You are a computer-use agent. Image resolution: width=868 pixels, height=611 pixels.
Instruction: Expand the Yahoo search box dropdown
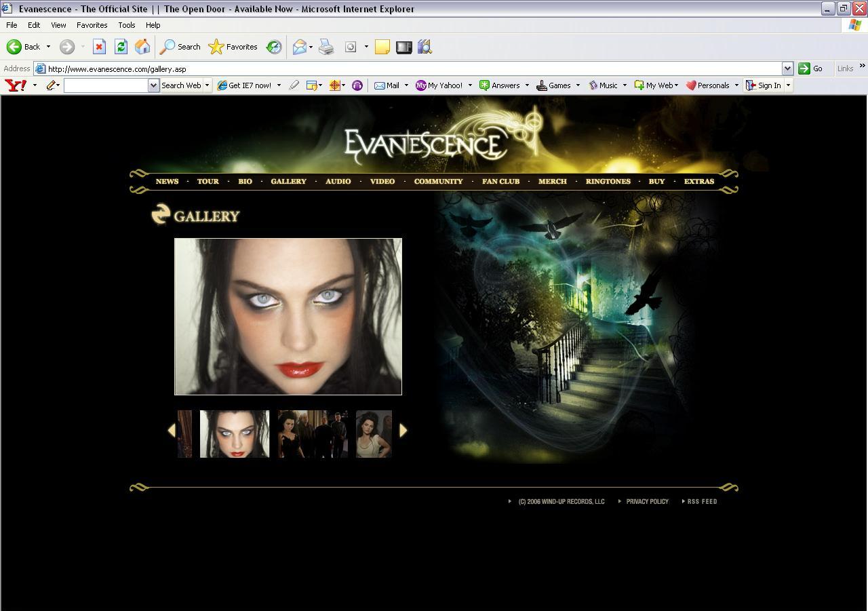click(x=153, y=85)
